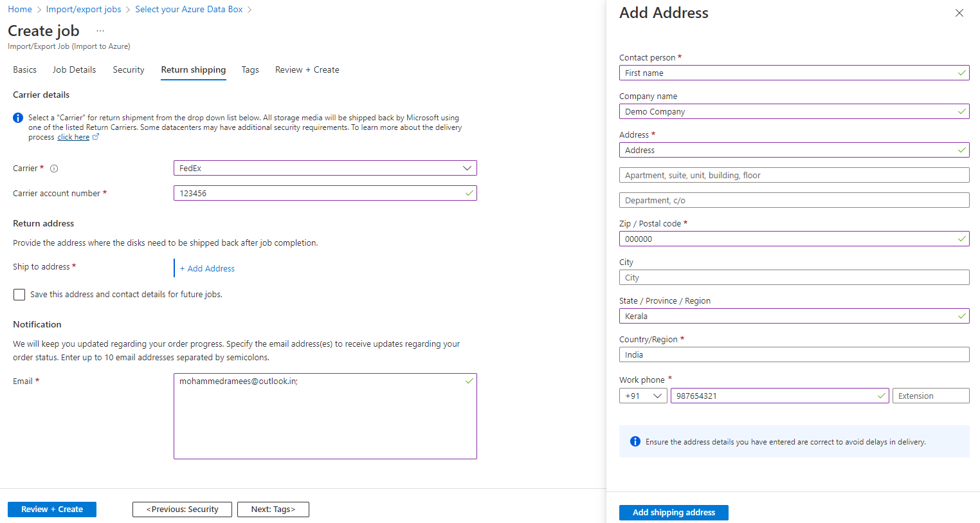Image resolution: width=980 pixels, height=523 pixels.
Task: Click the breadcrumb chevron after Home
Action: (39, 10)
